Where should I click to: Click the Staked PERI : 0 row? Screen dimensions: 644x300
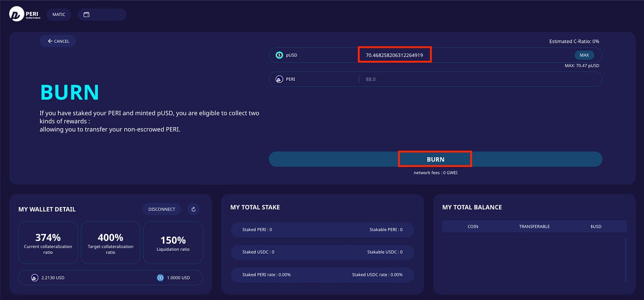tap(322, 230)
